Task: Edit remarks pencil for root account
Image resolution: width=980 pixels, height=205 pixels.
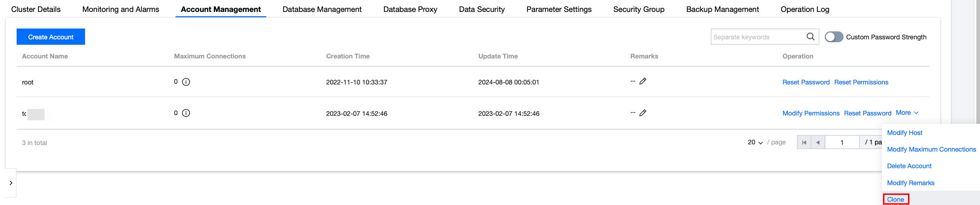Action: coord(643,81)
